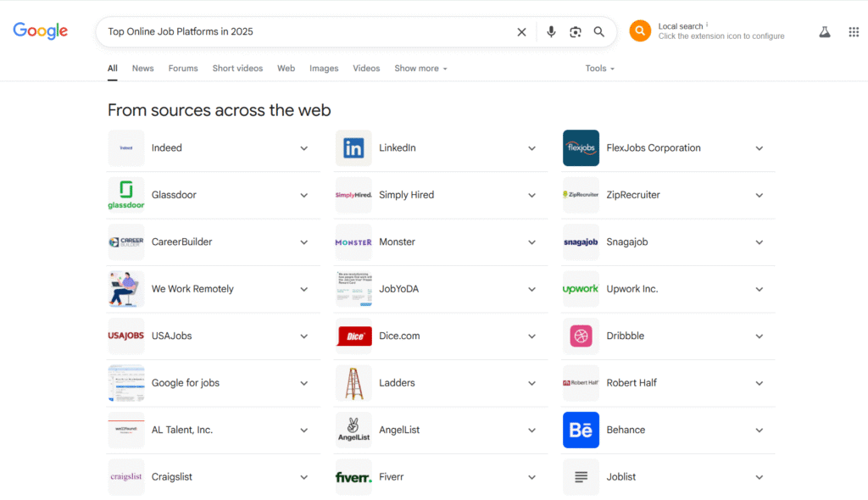
Task: Click the Snagajob logo thumbnail
Action: [581, 242]
